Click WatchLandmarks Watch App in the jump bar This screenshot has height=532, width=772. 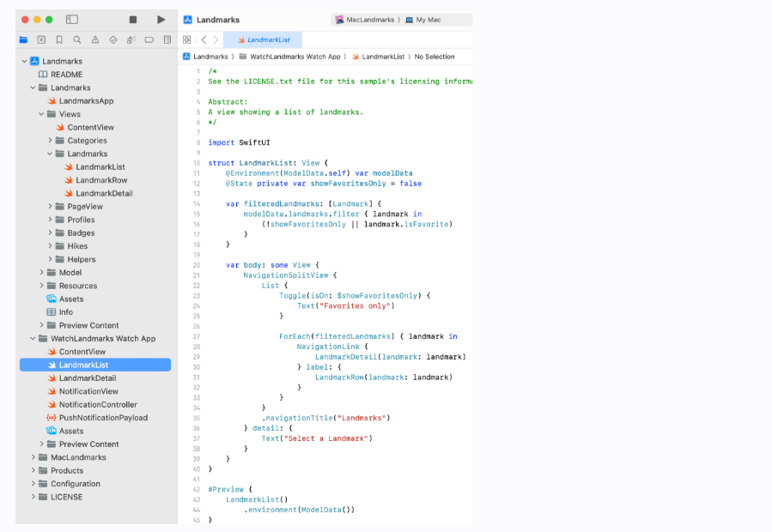point(290,57)
